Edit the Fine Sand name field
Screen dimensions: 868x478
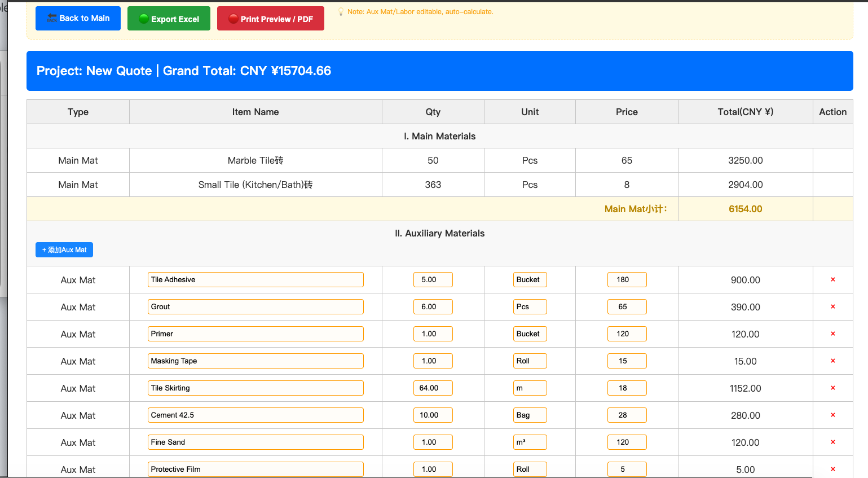pyautogui.click(x=255, y=442)
